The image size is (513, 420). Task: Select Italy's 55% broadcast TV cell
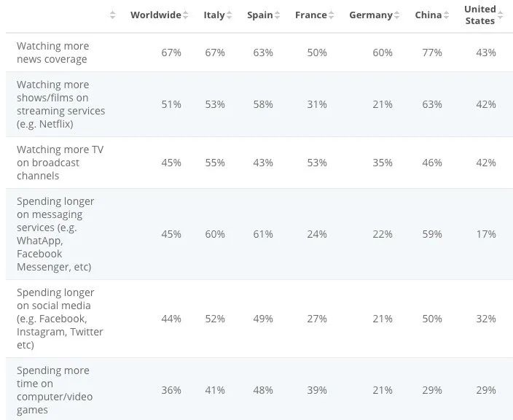pos(215,163)
